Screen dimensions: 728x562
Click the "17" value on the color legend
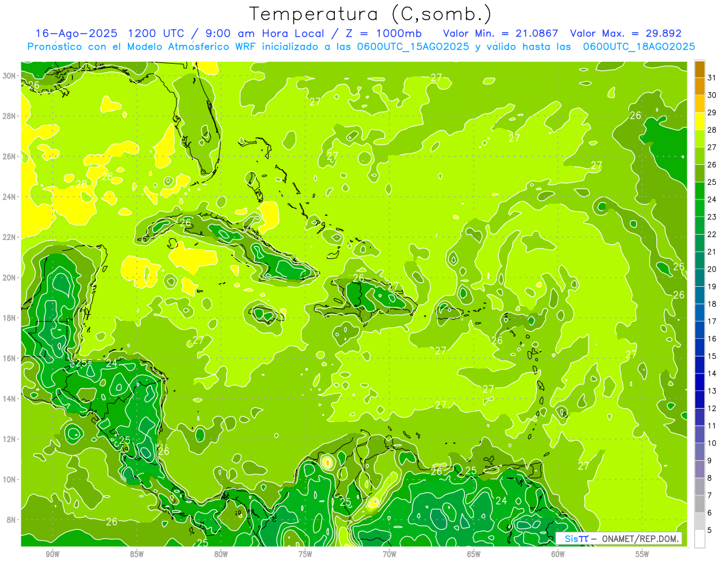(712, 321)
